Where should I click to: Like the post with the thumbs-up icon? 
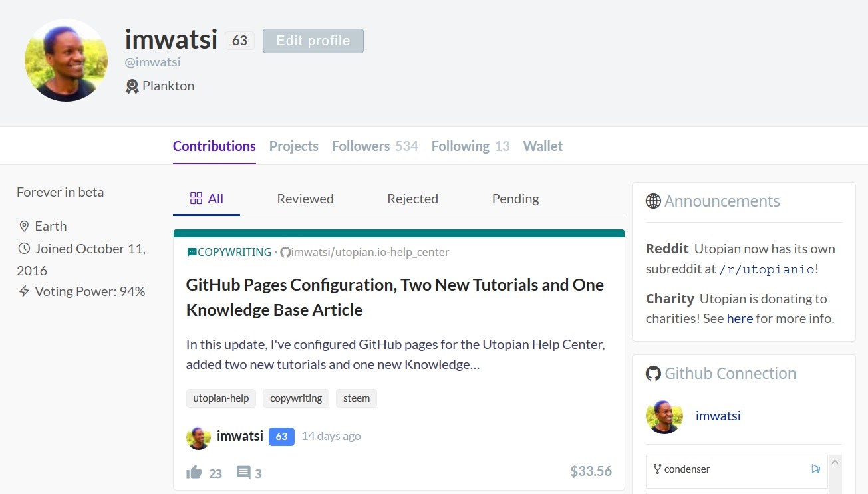[x=194, y=473]
